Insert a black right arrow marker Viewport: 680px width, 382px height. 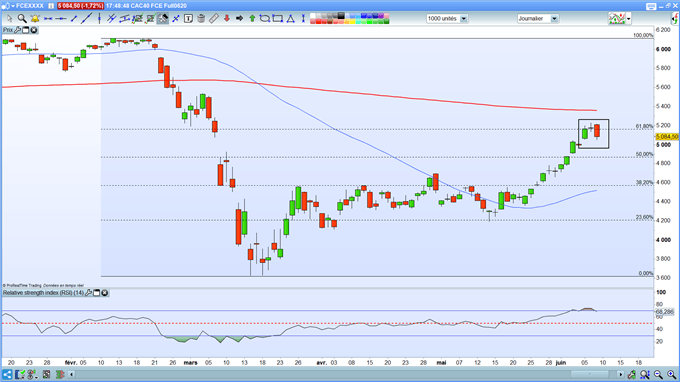pyautogui.click(x=239, y=19)
